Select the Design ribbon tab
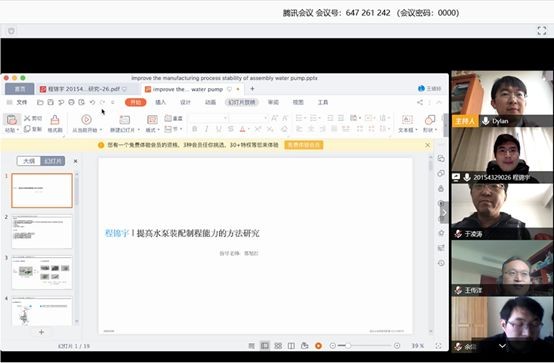This screenshot has height=363, width=554. coord(185,102)
